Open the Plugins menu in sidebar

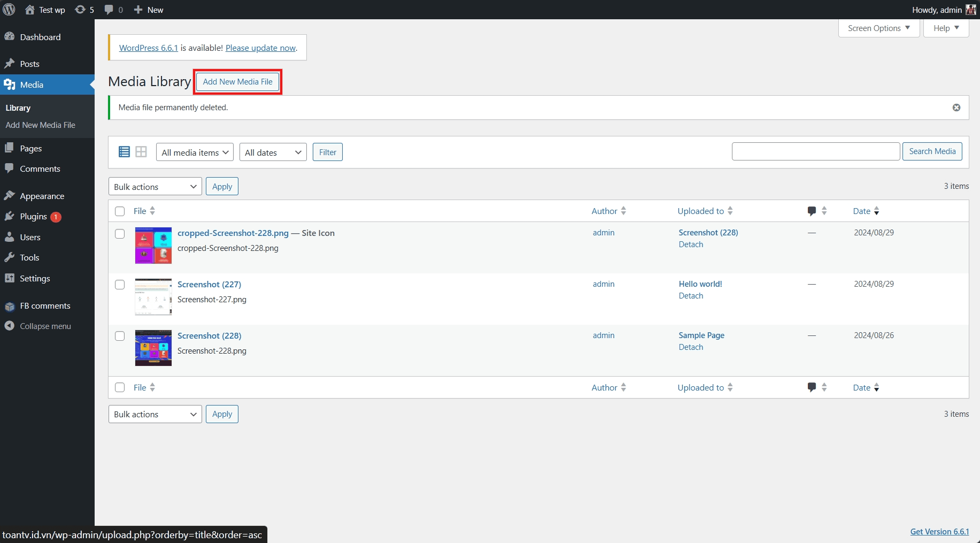(x=33, y=216)
